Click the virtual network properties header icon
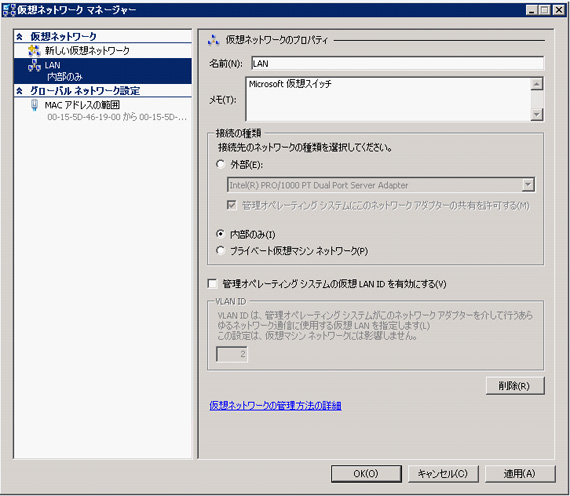 click(213, 40)
